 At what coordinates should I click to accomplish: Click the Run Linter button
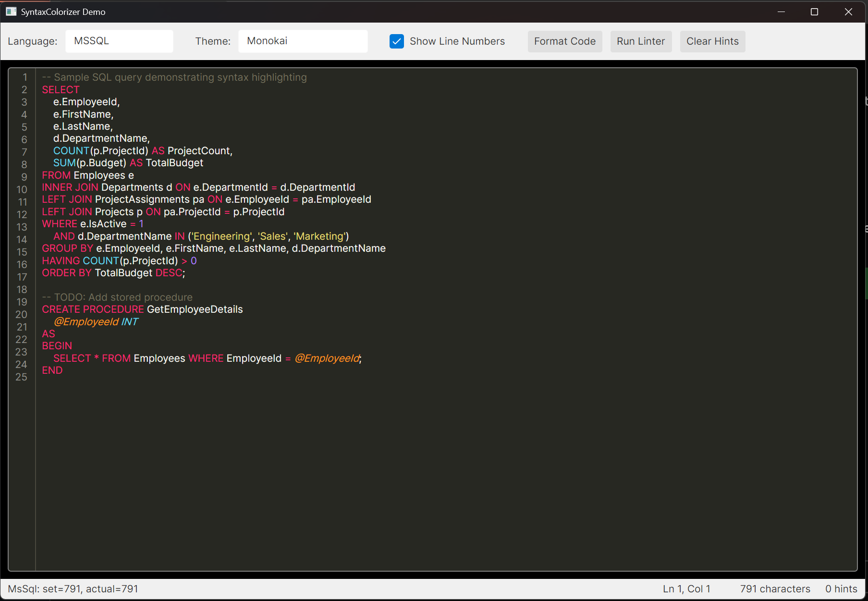coord(641,41)
